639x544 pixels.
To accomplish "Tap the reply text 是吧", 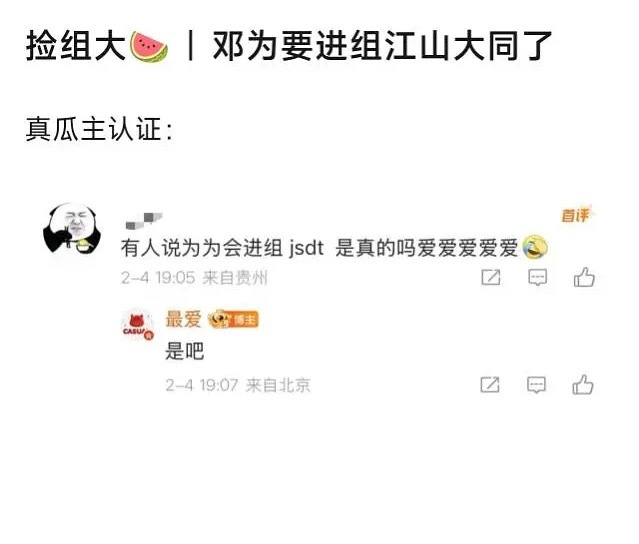I will coord(185,351).
